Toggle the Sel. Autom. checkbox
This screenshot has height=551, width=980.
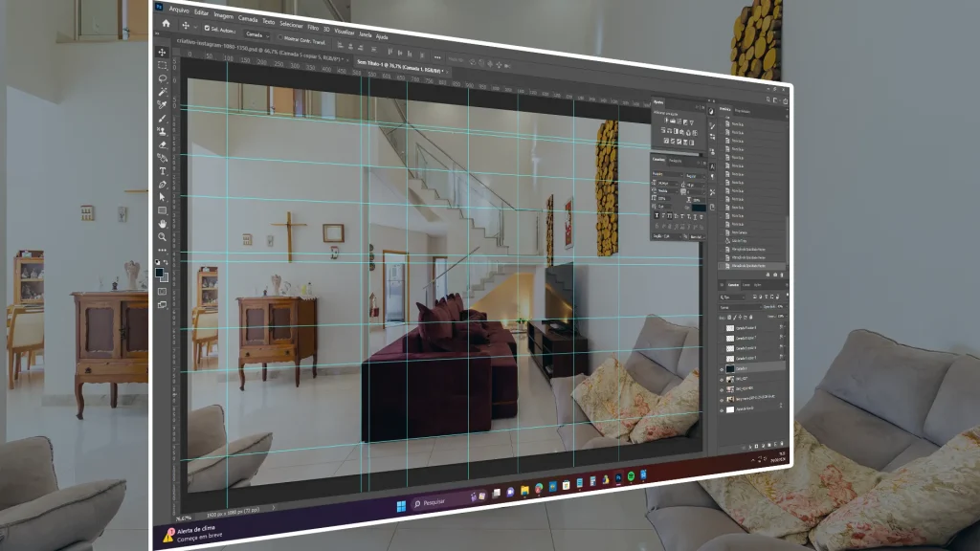click(x=207, y=28)
